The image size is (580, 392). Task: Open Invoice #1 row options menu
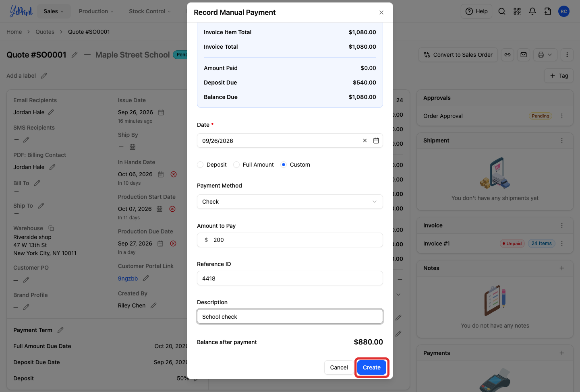click(562, 243)
